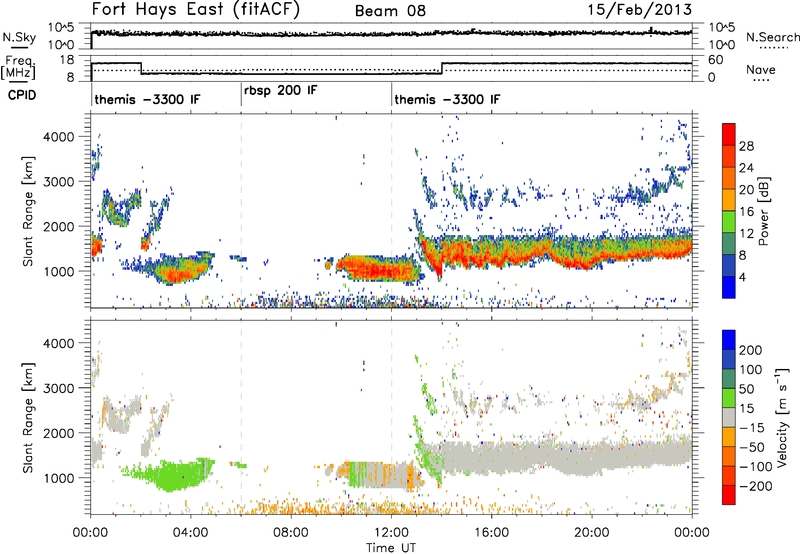Image resolution: width=800 pixels, height=554 pixels.
Task: Click the '04:00' time axis label
Action: point(191,533)
